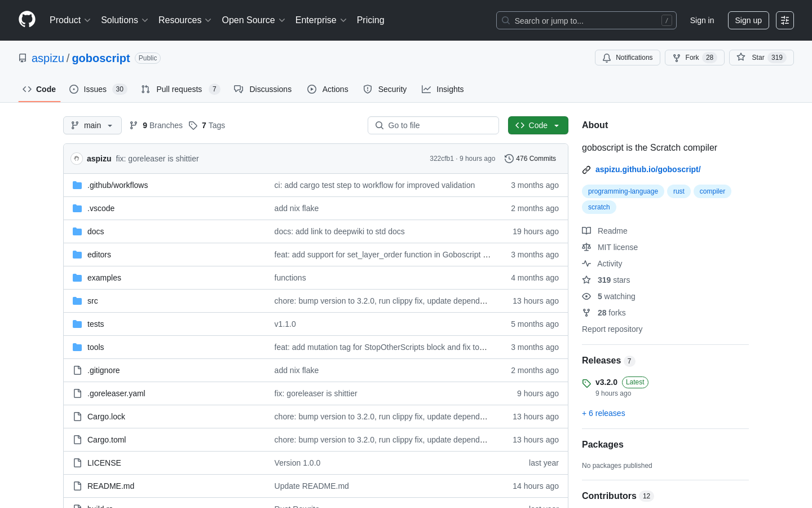The width and height of the screenshot is (812, 508).
Task: Expand the Resources menu
Action: click(x=185, y=20)
